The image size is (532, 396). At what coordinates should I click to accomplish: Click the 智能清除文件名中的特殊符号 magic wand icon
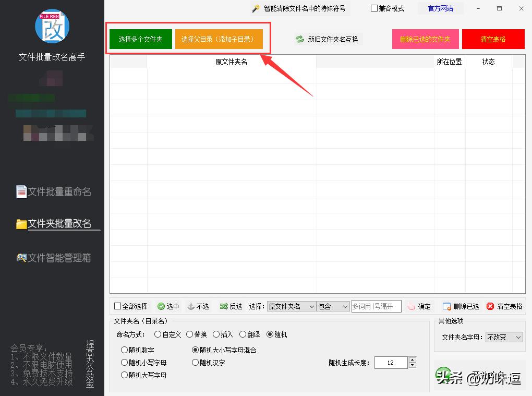click(255, 8)
